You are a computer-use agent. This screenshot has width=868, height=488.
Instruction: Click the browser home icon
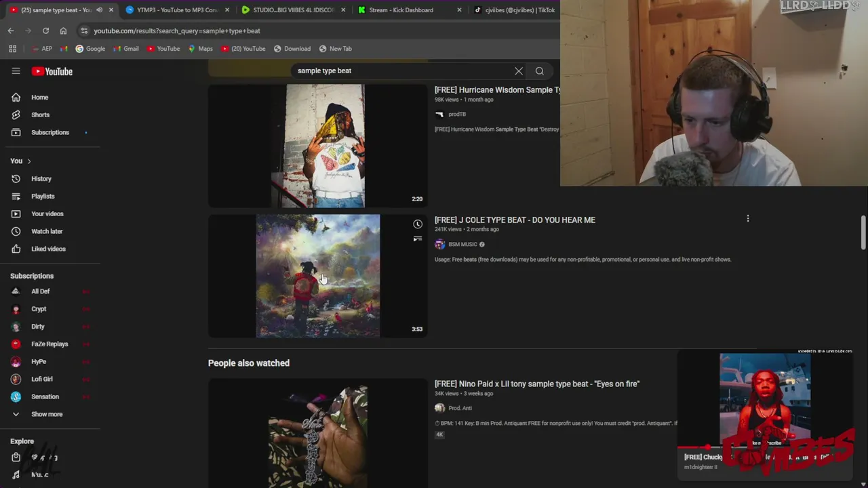(63, 30)
